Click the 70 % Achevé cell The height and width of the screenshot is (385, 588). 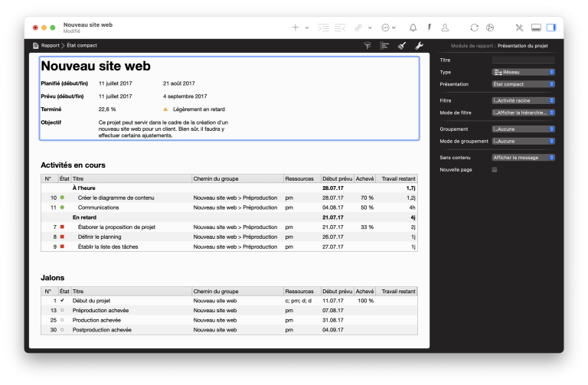[367, 197]
